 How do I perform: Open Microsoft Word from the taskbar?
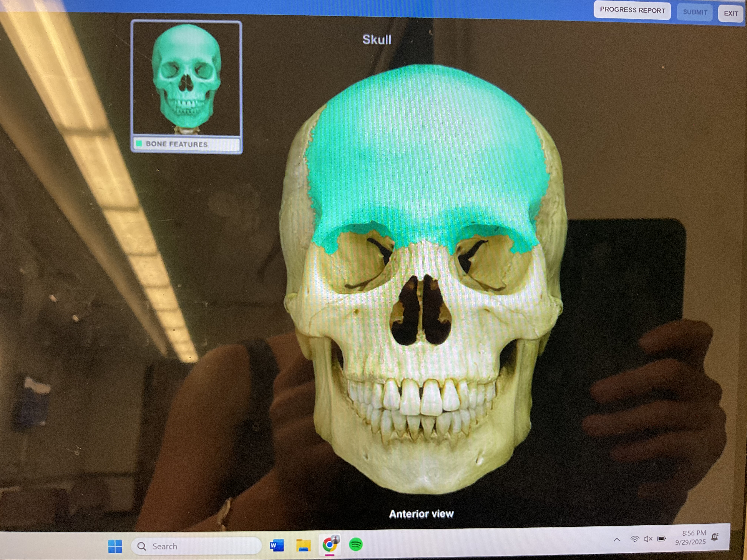(x=277, y=546)
